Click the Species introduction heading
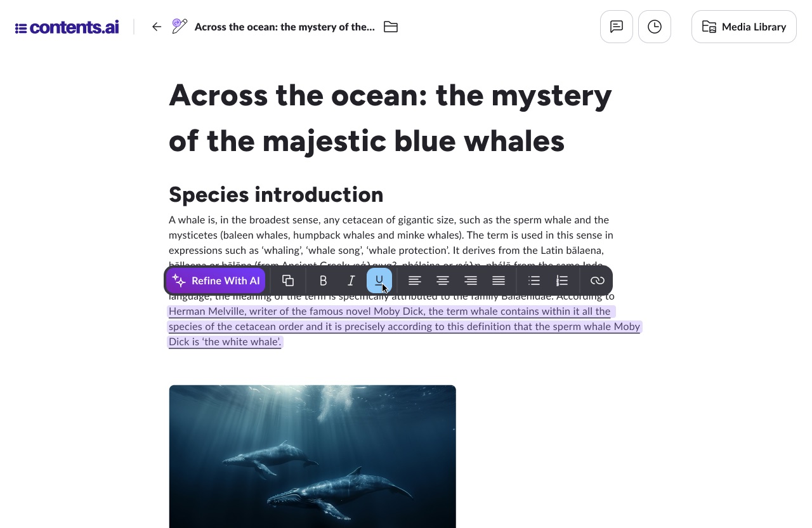The width and height of the screenshot is (812, 528). (276, 194)
